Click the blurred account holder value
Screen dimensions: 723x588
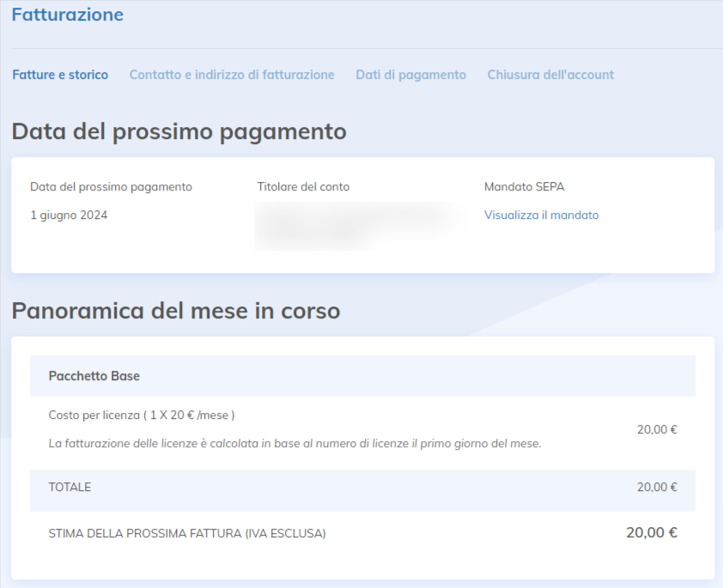click(352, 225)
